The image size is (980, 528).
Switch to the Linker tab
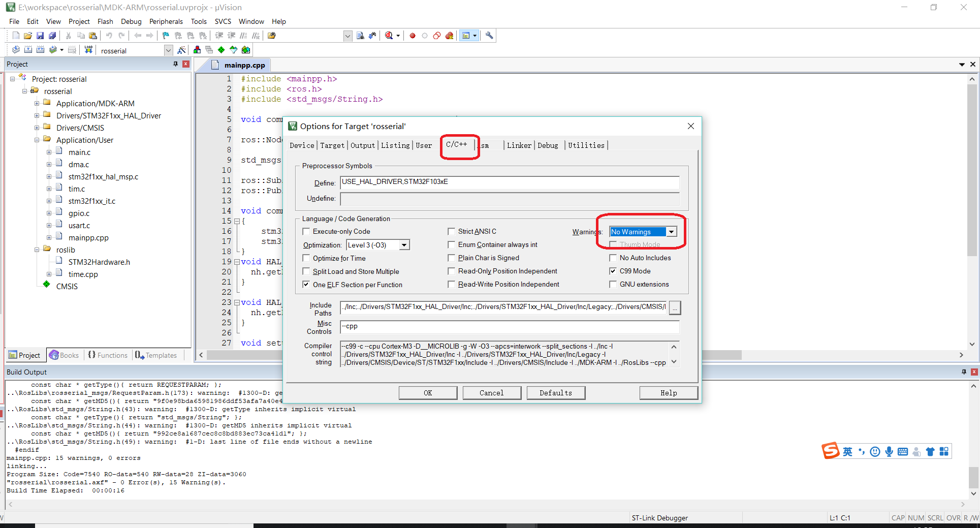519,145
